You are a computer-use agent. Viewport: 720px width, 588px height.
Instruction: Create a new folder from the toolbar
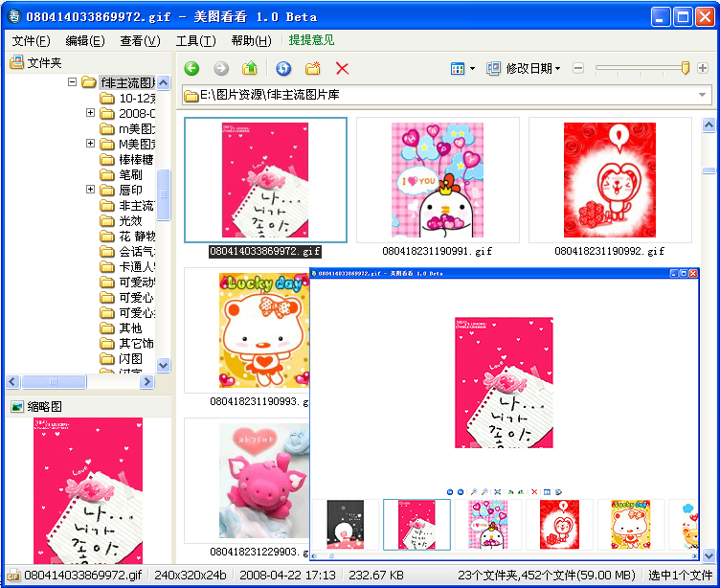(313, 68)
